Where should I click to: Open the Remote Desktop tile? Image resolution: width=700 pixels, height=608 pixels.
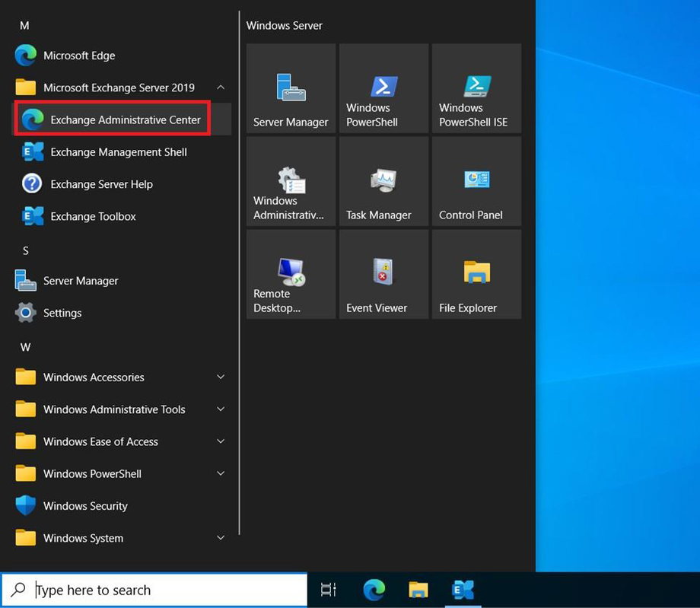coord(291,275)
